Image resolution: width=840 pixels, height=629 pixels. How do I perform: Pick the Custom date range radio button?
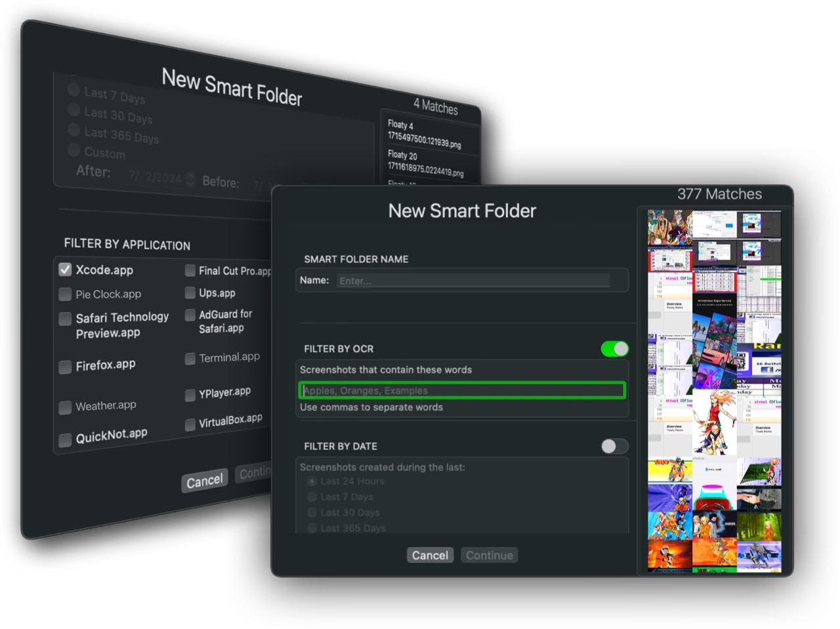click(74, 150)
